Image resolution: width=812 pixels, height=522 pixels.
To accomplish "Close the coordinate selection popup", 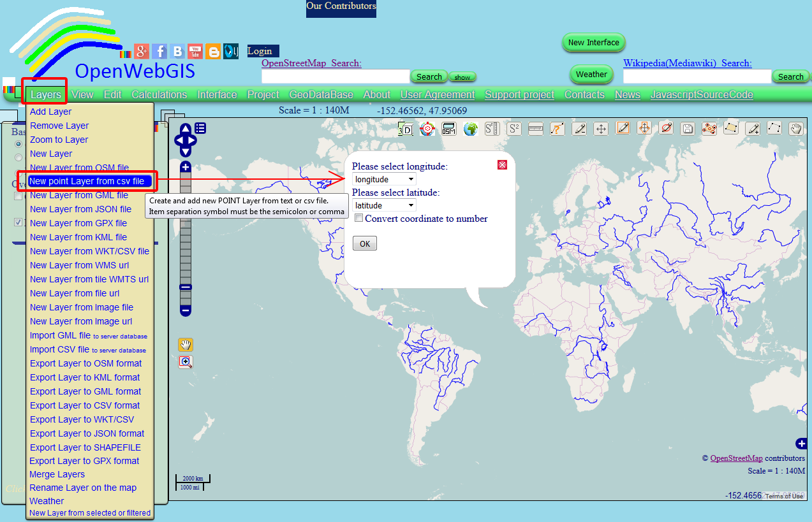I will tap(502, 164).
